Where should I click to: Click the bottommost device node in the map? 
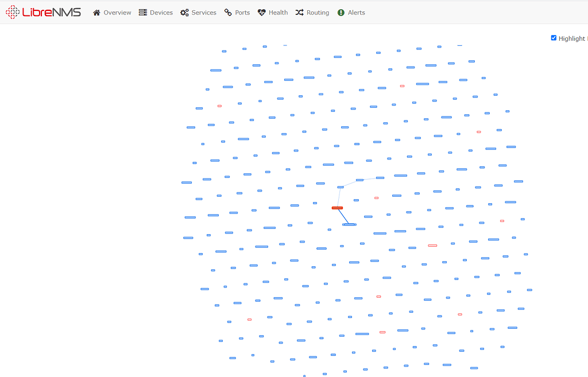point(304,375)
